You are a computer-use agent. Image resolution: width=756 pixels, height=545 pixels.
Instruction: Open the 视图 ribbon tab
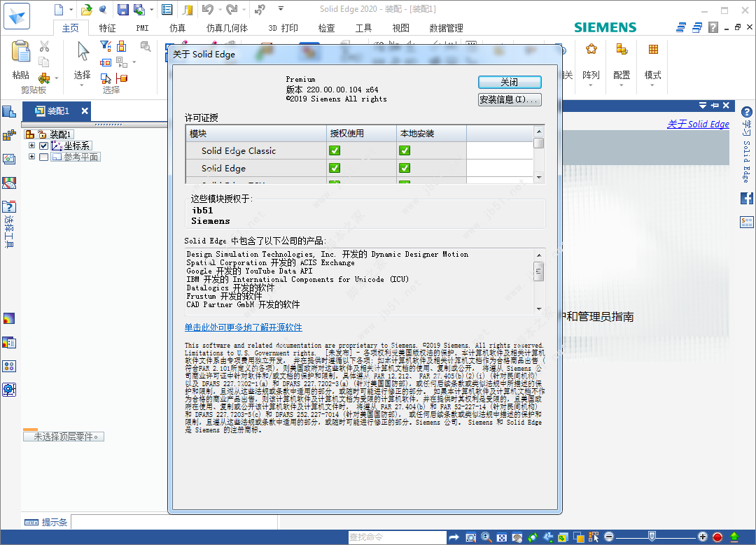pos(400,28)
